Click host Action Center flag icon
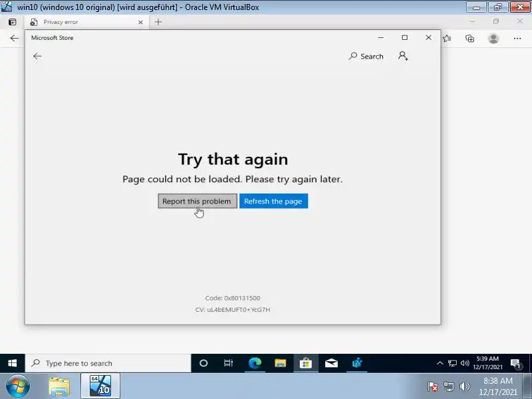The image size is (532, 399). (x=433, y=386)
